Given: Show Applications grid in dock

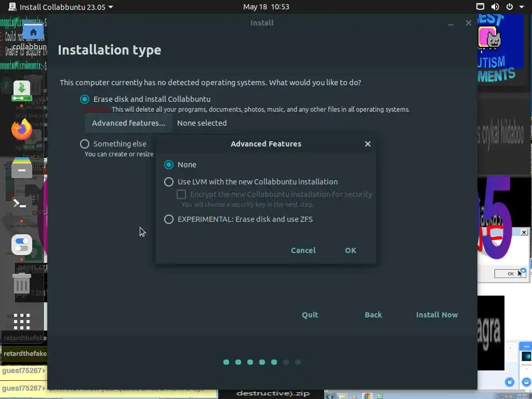Looking at the screenshot, I should click(22, 321).
